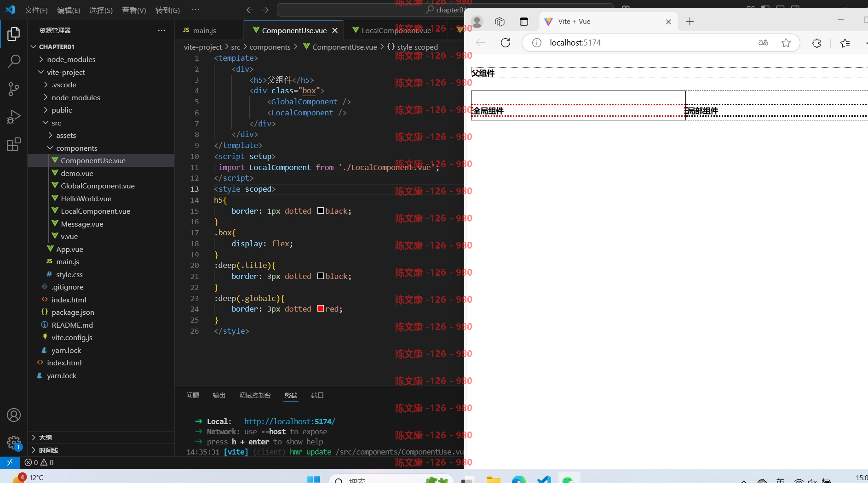Open vite.config.js in the explorer
Image resolution: width=868 pixels, height=483 pixels.
[x=72, y=337]
